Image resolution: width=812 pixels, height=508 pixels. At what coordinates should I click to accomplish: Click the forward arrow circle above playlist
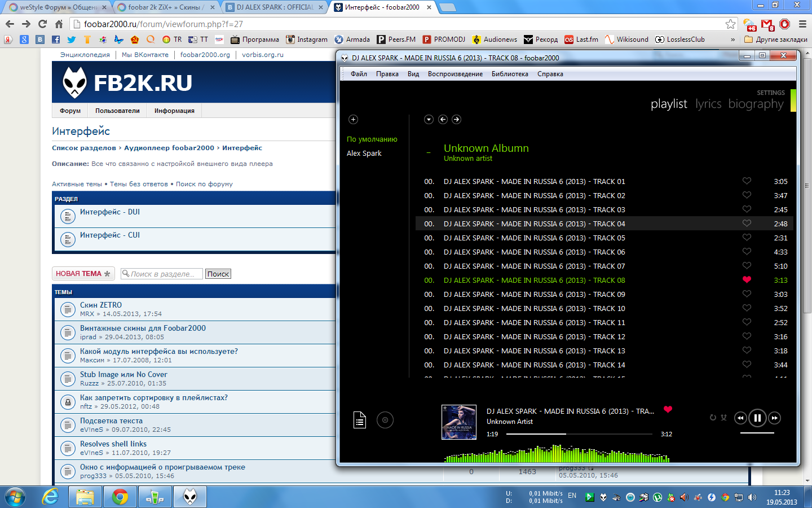(456, 119)
